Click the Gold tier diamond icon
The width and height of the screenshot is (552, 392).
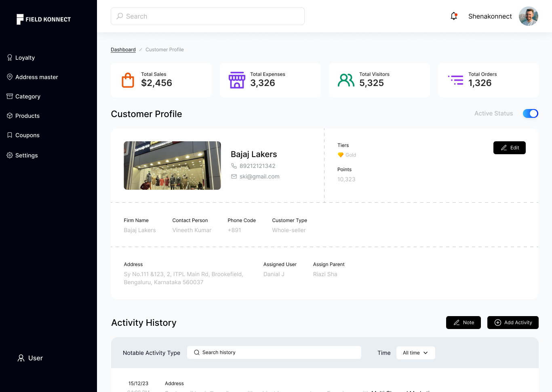[x=341, y=155]
